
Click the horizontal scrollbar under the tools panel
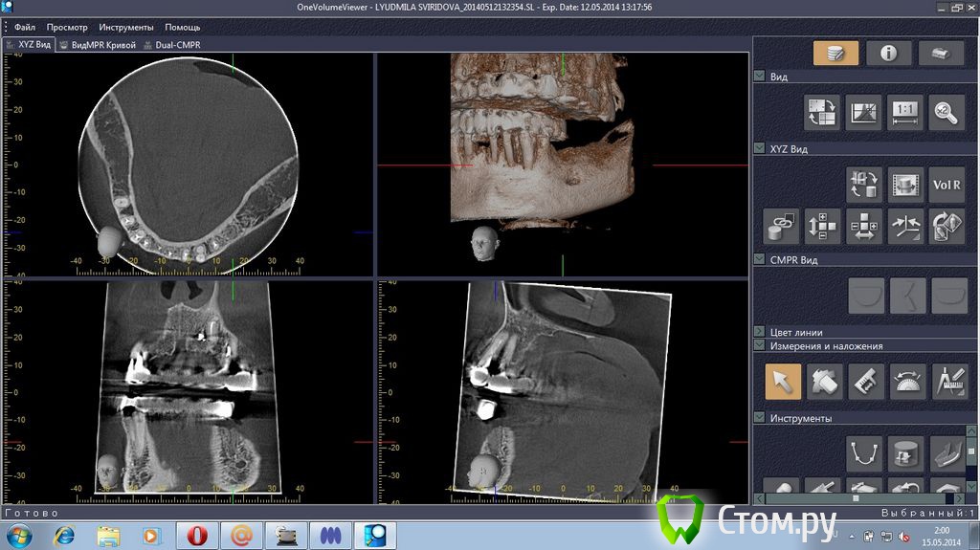(x=857, y=498)
